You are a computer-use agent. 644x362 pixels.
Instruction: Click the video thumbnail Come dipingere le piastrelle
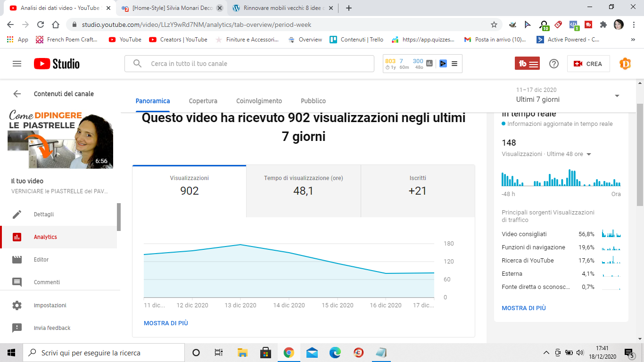click(60, 139)
